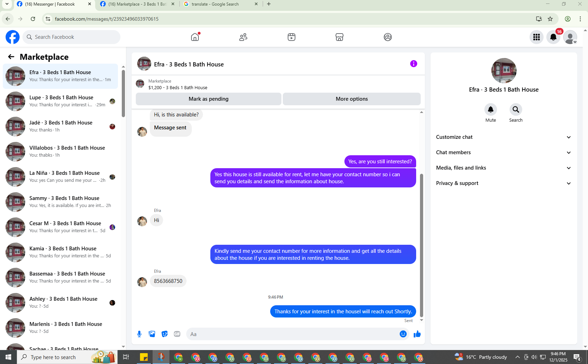588x364 pixels.
Task: Open the La Niña conversation
Action: click(x=61, y=177)
